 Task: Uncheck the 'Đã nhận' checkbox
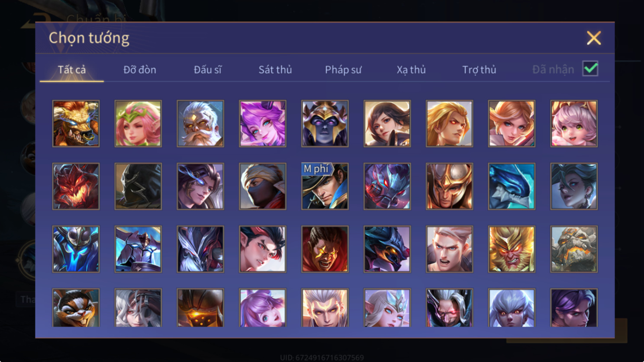[590, 69]
